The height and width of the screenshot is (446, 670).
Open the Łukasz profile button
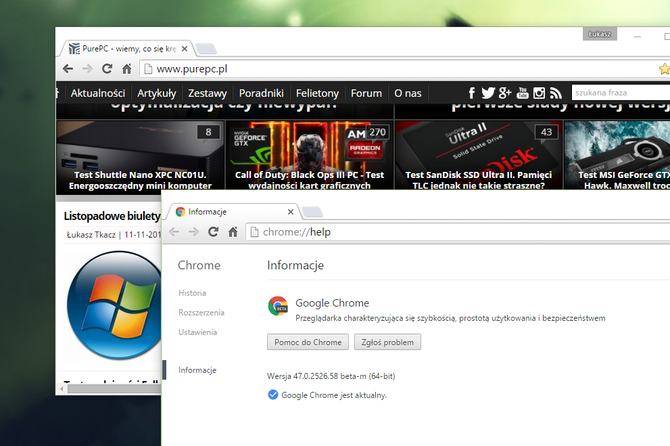coord(599,34)
